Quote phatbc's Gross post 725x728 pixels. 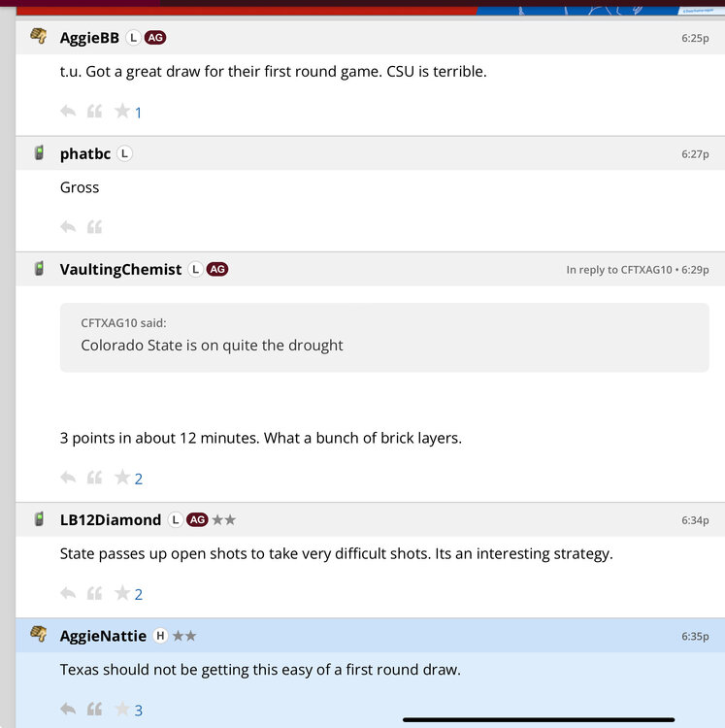[x=95, y=227]
